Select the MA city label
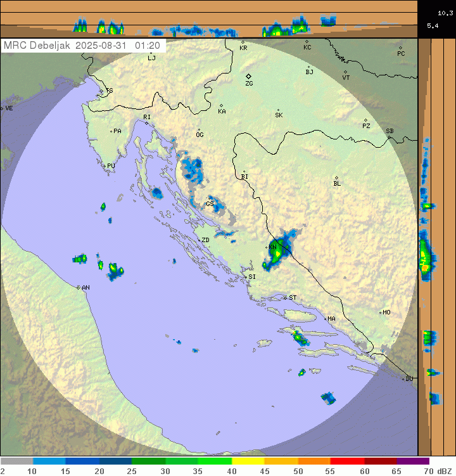 [x=332, y=319]
